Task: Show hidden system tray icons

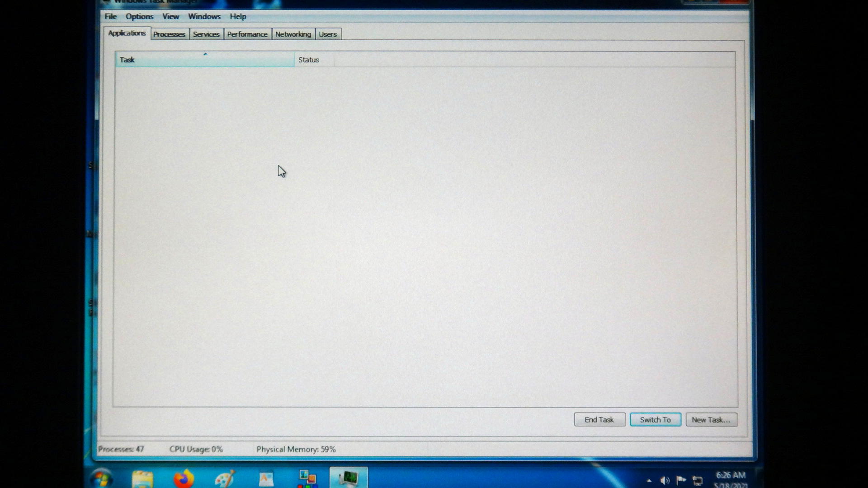Action: click(649, 481)
